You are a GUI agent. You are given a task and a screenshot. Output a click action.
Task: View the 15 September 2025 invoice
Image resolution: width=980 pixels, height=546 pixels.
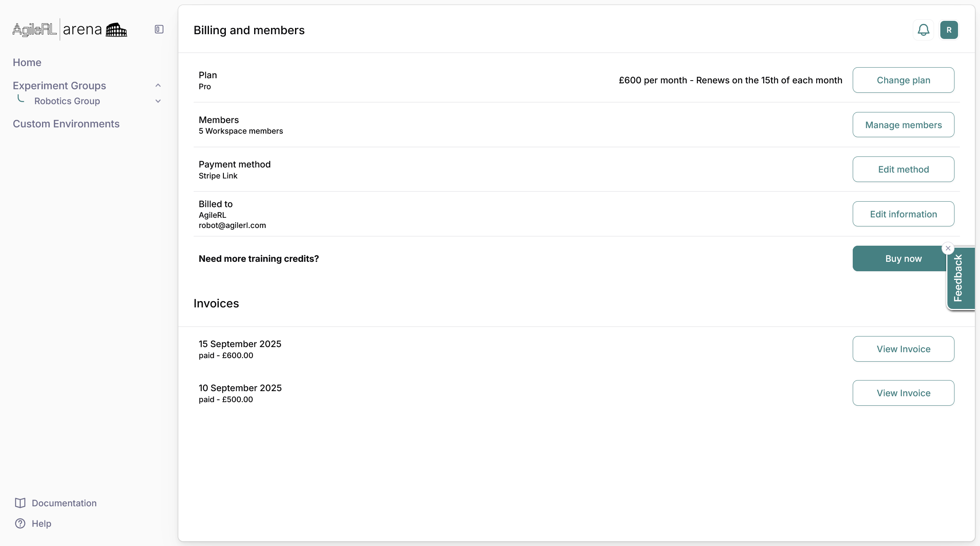(x=903, y=349)
